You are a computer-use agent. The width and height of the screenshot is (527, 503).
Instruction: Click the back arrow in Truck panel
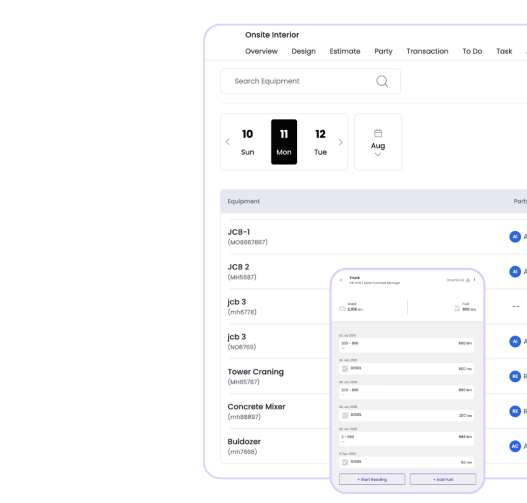341,280
